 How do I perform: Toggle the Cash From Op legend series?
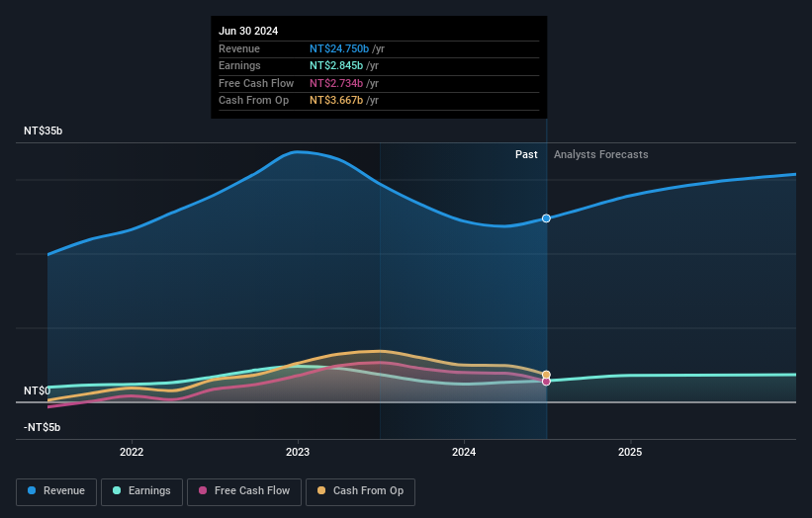coord(360,491)
